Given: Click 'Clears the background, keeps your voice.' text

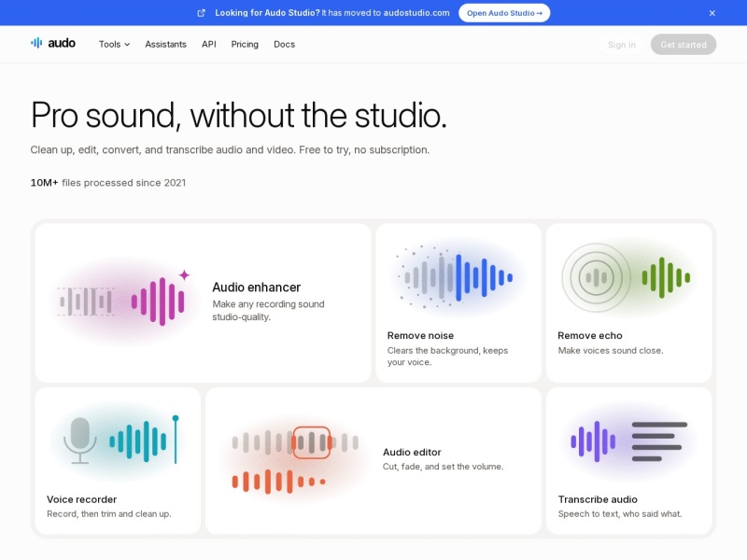Looking at the screenshot, I should tap(448, 357).
